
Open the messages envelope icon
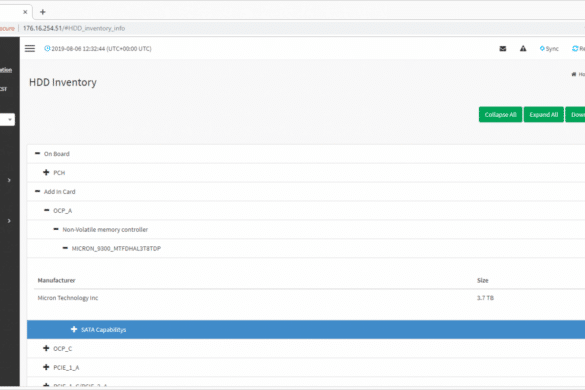click(x=503, y=49)
